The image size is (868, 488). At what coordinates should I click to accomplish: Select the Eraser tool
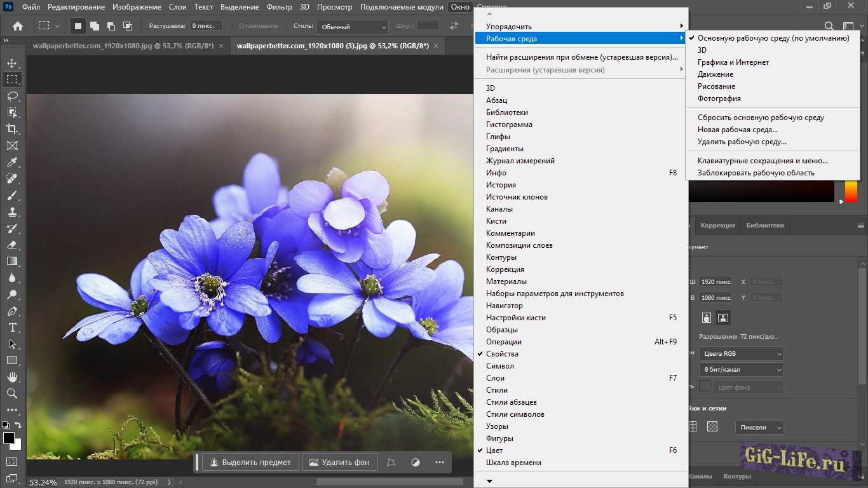point(12,245)
